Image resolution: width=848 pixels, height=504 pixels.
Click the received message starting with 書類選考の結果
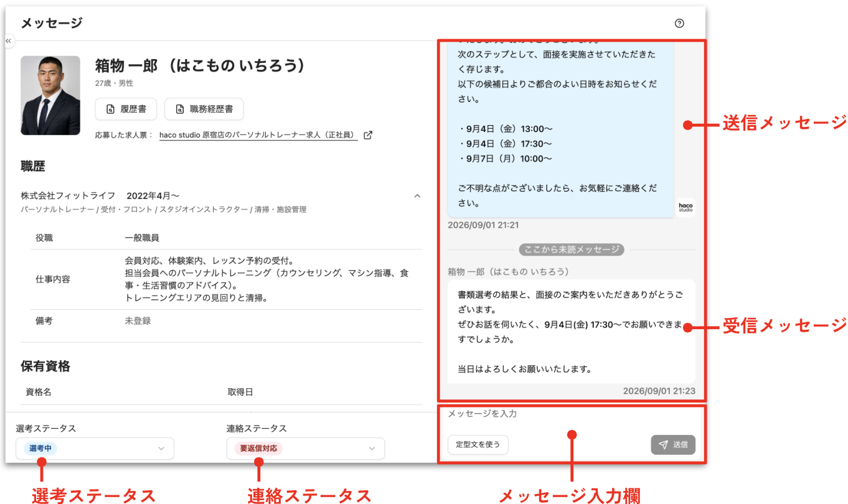pyautogui.click(x=571, y=332)
